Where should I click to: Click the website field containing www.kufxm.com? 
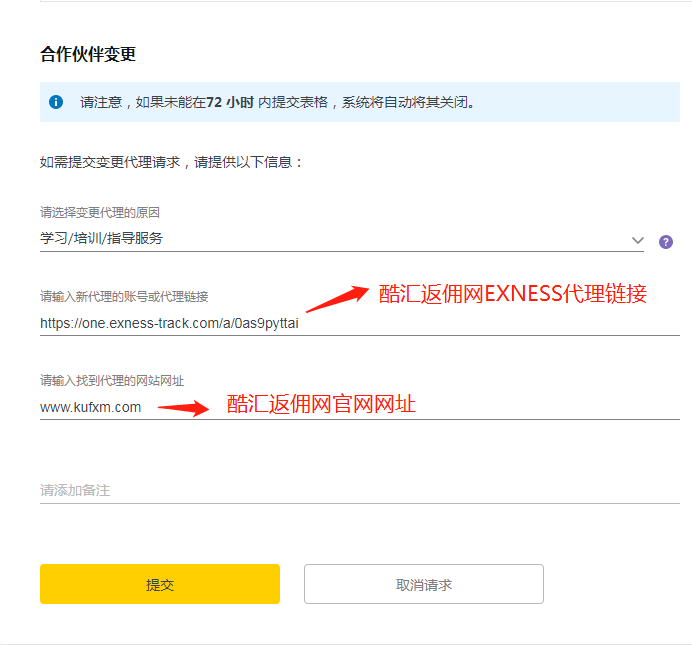91,407
